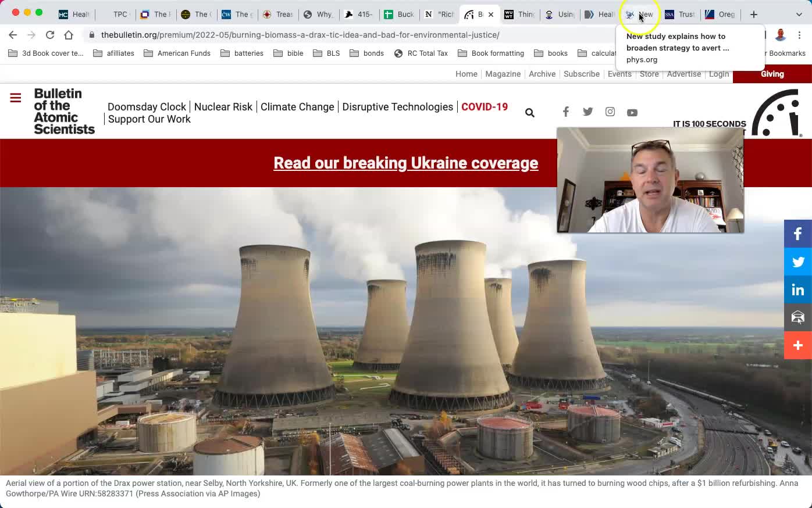Switch to the Oreg tab
The height and width of the screenshot is (508, 812).
(x=721, y=15)
